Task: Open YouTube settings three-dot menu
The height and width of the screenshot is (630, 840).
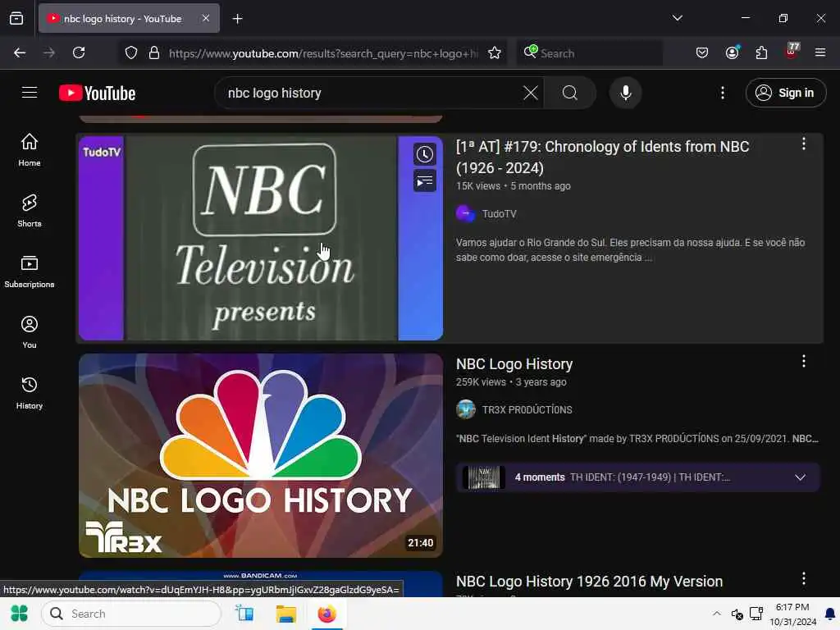Action: click(723, 93)
